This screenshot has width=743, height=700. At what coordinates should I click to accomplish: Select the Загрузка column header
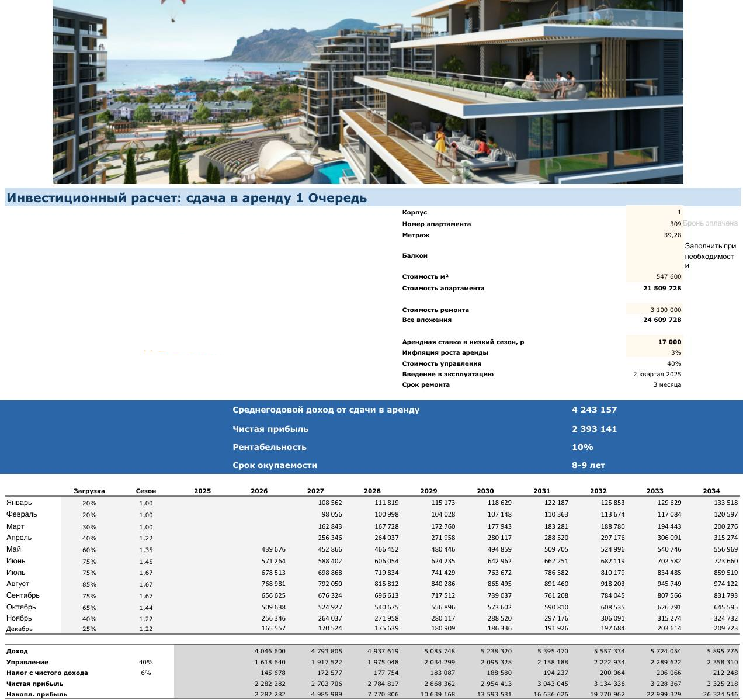[x=89, y=491]
